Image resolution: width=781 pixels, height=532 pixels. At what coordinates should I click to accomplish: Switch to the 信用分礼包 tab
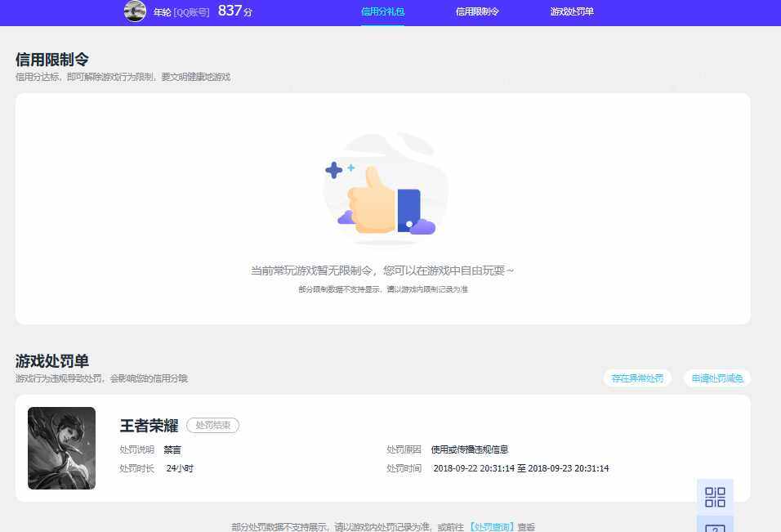(x=382, y=11)
